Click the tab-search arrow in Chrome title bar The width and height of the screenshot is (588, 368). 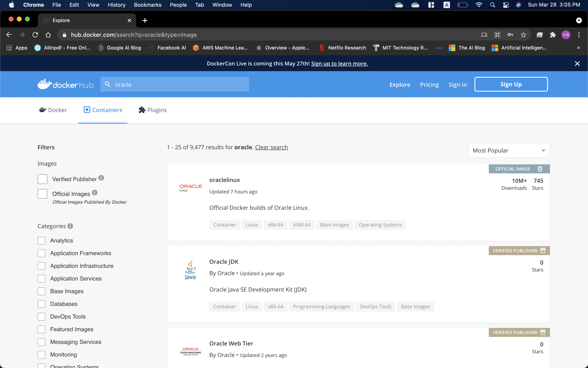point(579,20)
